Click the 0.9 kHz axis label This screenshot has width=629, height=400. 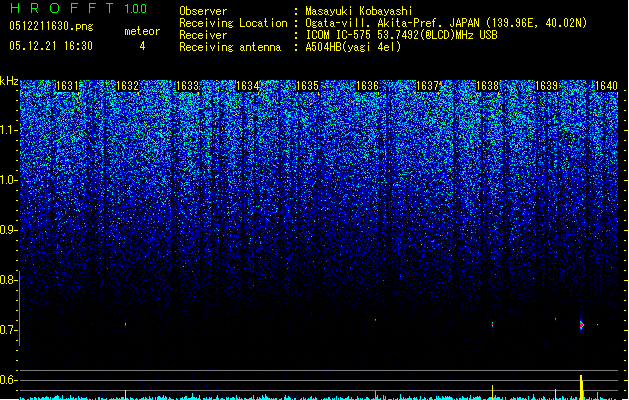(x=7, y=230)
